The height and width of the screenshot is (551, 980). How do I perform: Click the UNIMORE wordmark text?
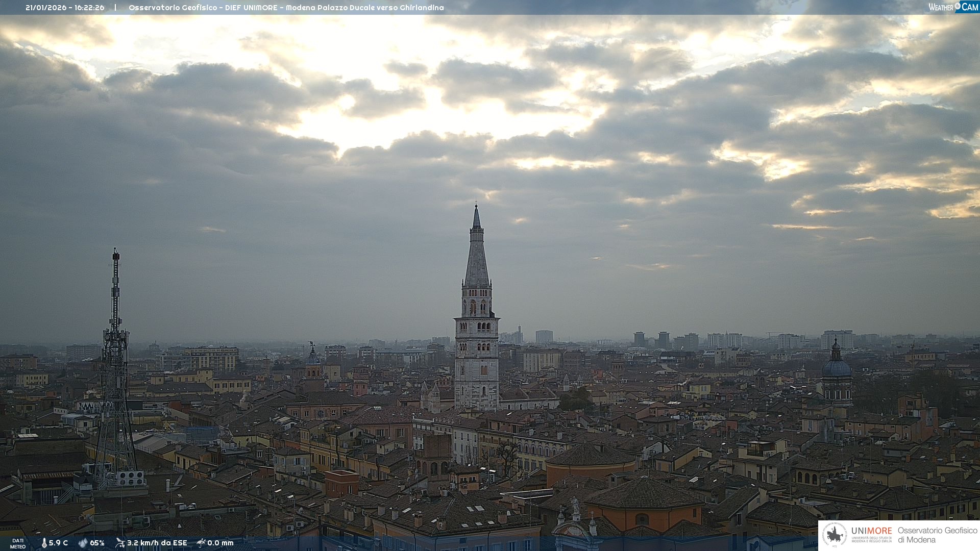(871, 531)
